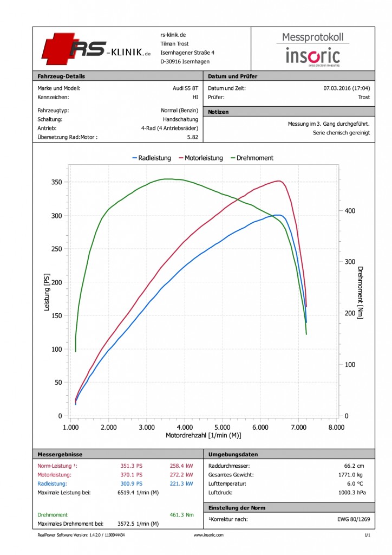
Task: Click the EWG 80/1269 correction value
Action: pyautogui.click(x=354, y=519)
